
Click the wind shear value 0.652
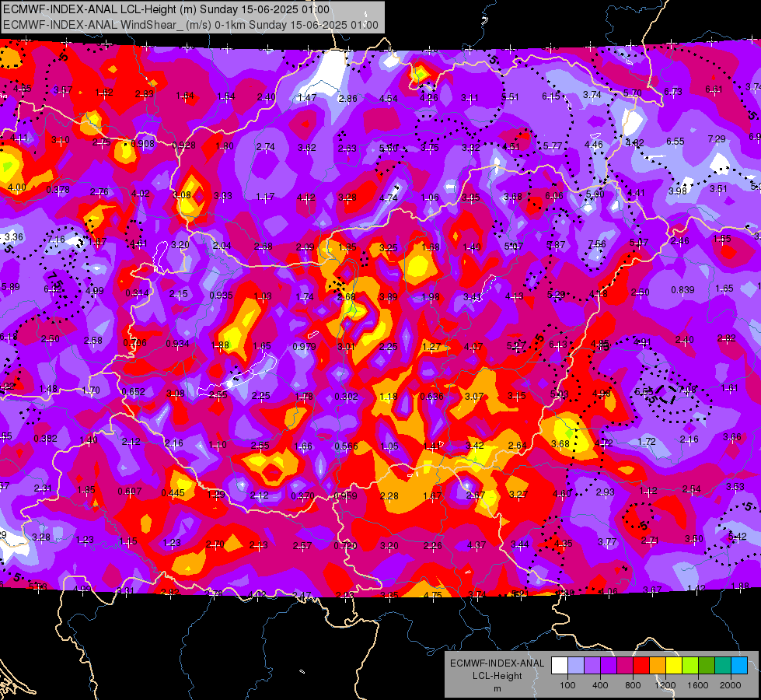(x=134, y=391)
